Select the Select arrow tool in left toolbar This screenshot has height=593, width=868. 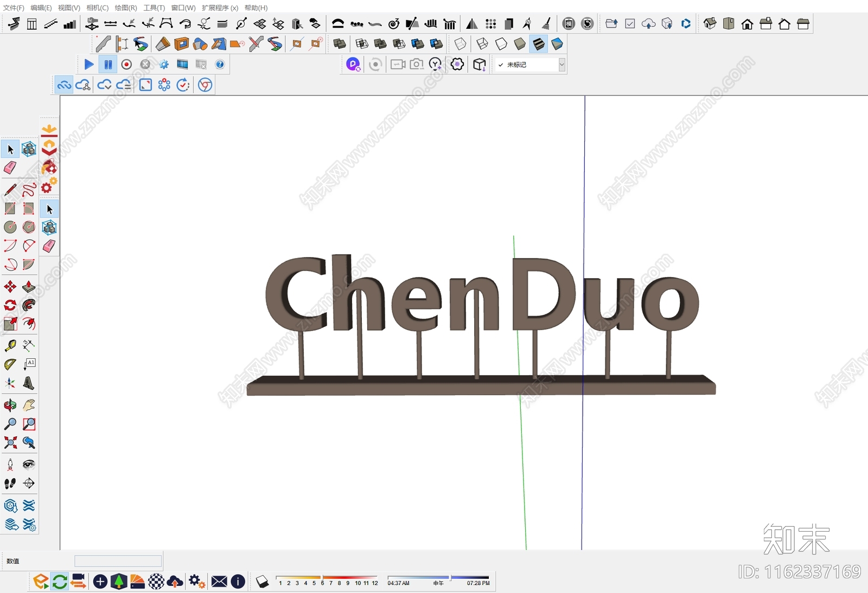click(10, 149)
